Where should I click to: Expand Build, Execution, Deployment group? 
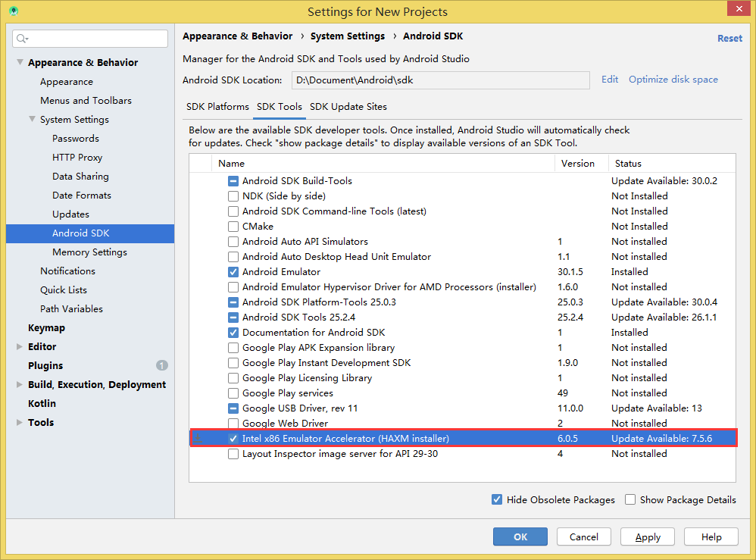click(x=19, y=384)
